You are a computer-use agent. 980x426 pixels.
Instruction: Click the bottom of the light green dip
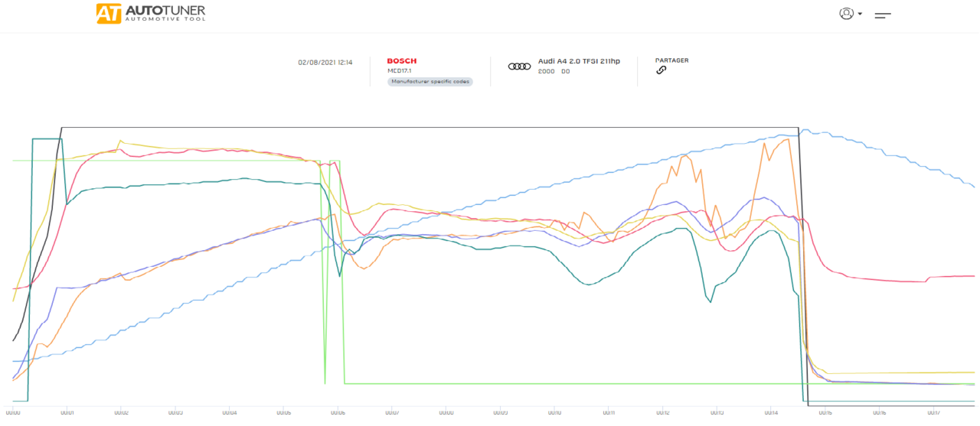[x=325, y=382]
